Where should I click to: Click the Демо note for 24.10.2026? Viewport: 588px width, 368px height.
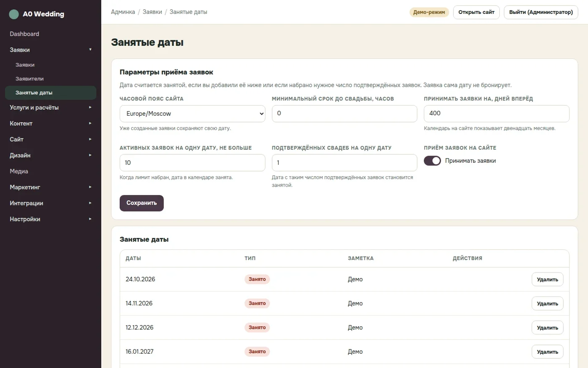pyautogui.click(x=355, y=279)
